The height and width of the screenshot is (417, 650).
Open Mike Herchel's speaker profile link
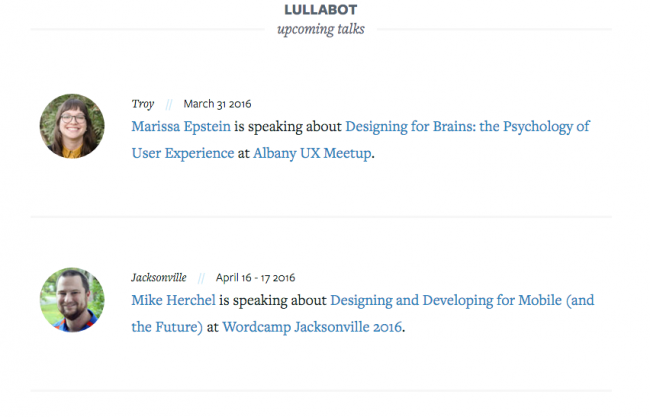174,300
